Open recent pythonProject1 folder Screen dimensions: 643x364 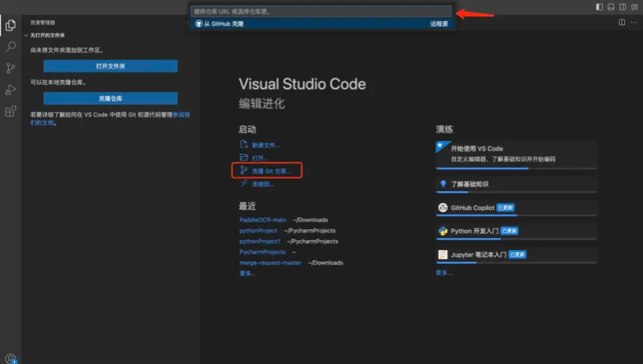(260, 241)
